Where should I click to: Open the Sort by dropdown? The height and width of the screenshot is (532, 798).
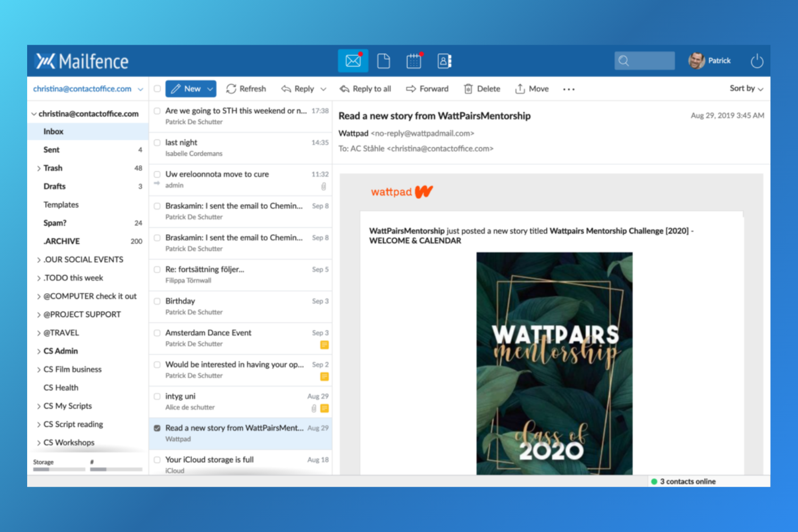(x=746, y=88)
